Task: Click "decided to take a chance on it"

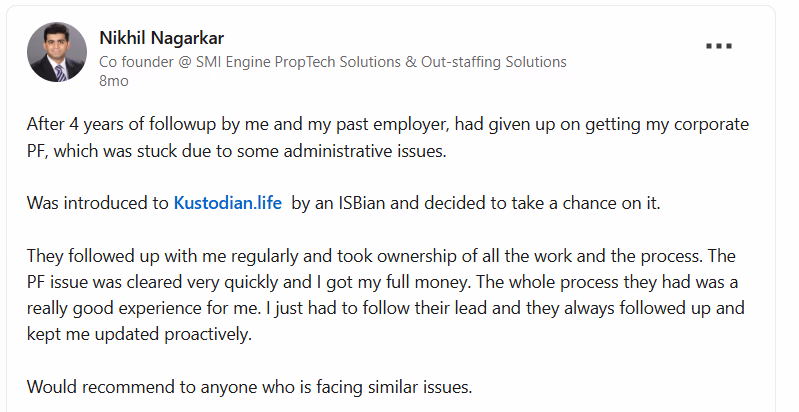Action: [x=552, y=203]
